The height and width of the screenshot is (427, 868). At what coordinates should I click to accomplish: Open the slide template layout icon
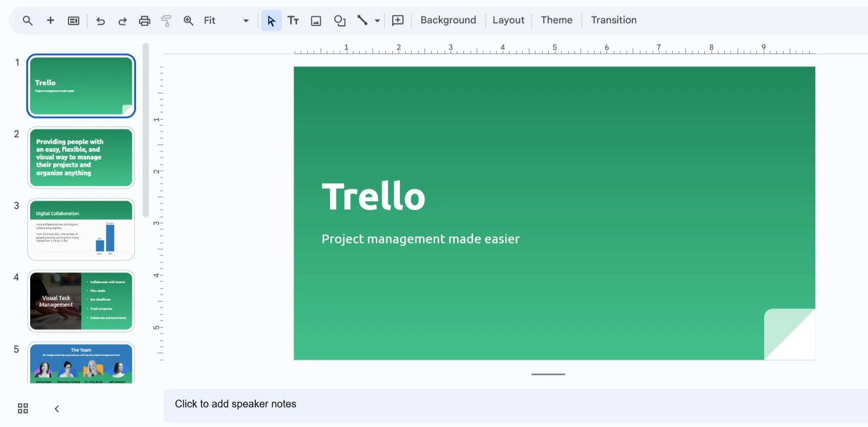(x=74, y=20)
